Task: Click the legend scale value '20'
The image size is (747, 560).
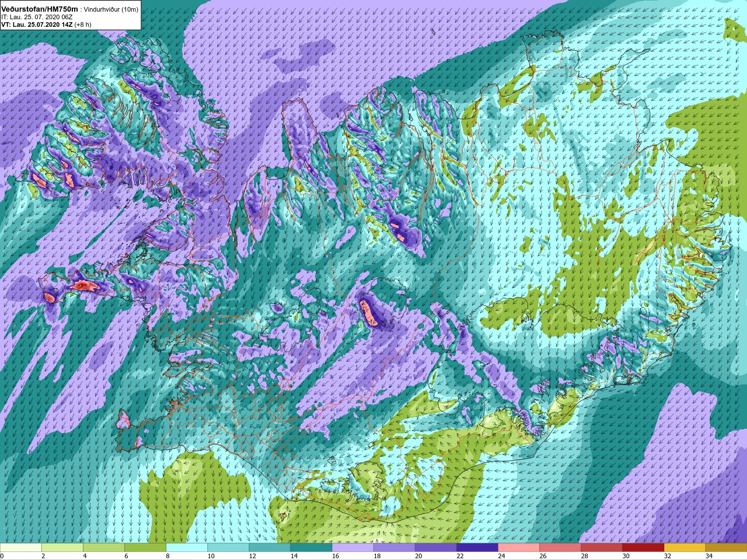Action: pos(418,556)
